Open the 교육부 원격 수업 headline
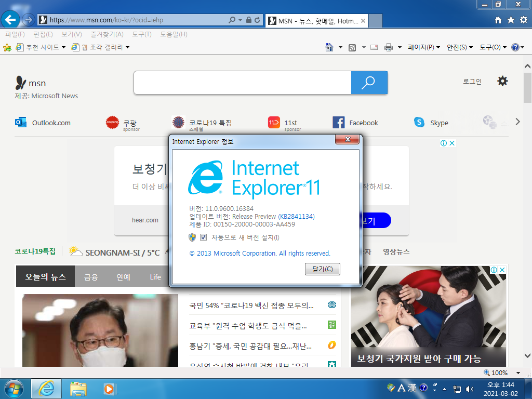 click(x=248, y=326)
